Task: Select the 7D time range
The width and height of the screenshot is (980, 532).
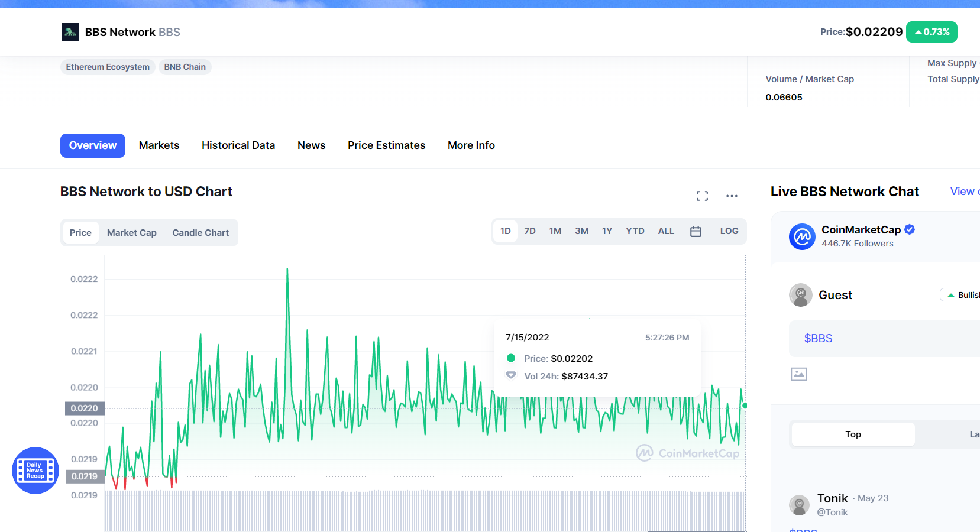Action: click(530, 231)
